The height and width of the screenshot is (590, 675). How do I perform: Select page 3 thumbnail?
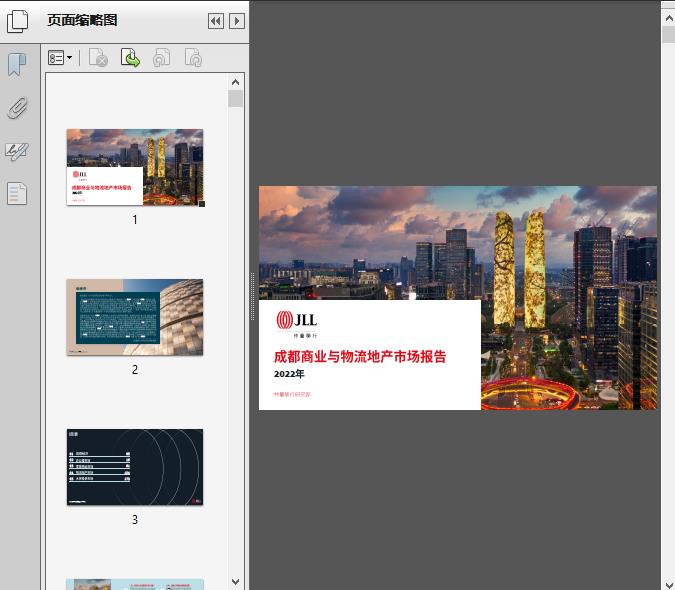pyautogui.click(x=135, y=467)
